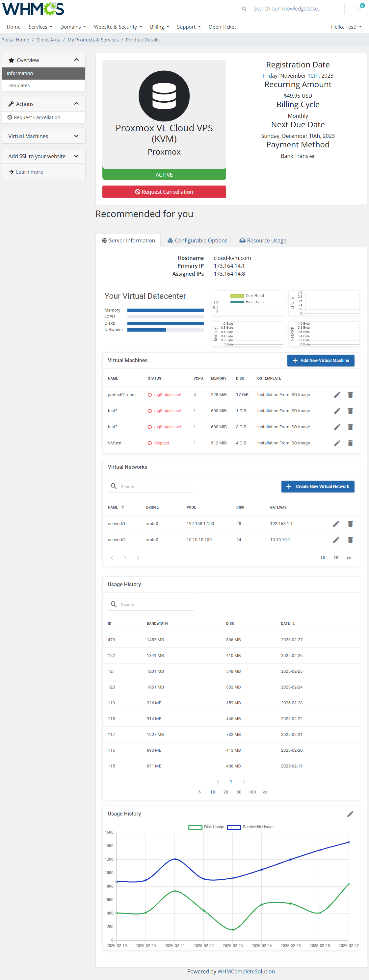This screenshot has height=980, width=369.
Task: Open the Billing dropdown menu
Action: (160, 27)
